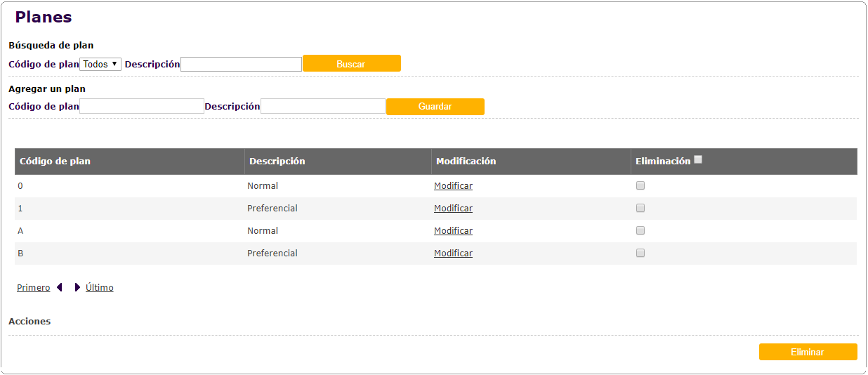The height and width of the screenshot is (375, 868).
Task: Click the new plan Código input field
Action: (x=142, y=107)
